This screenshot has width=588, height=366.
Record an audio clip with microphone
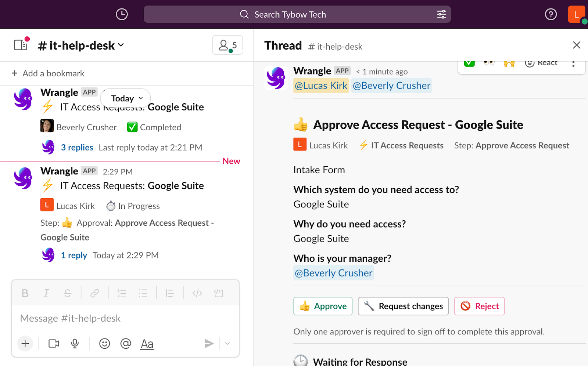75,344
